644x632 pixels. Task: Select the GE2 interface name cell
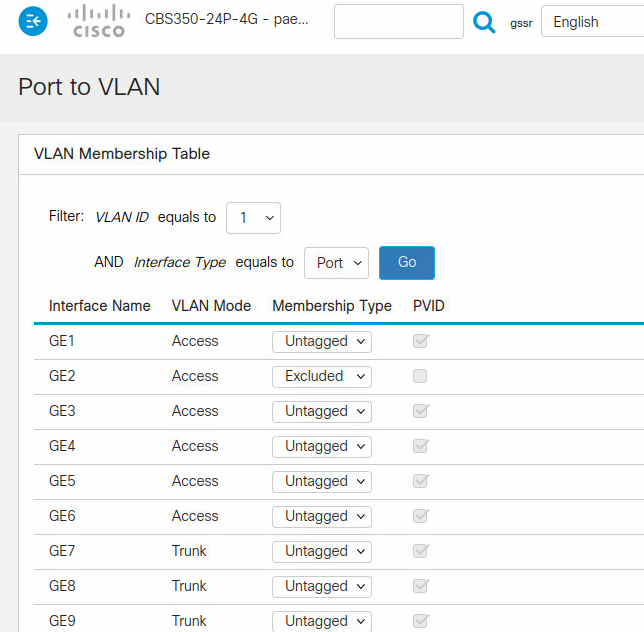tap(62, 376)
